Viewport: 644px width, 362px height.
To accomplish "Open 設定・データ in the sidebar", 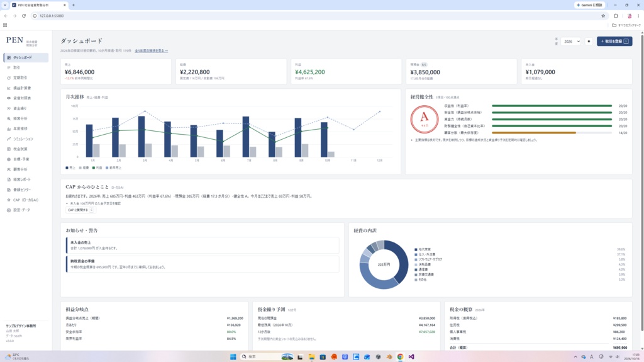I will coord(26,210).
